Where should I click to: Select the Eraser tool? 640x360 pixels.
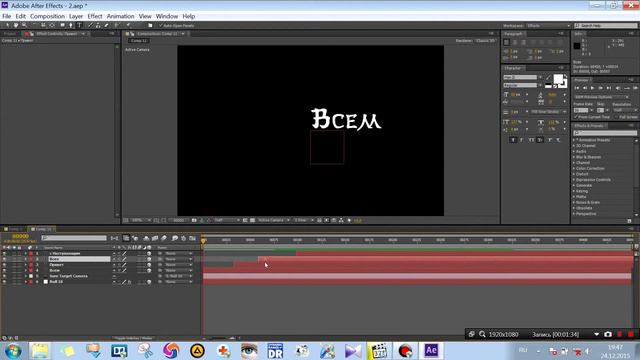click(x=106, y=25)
